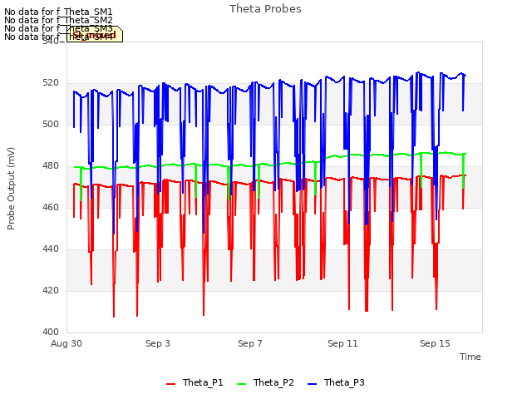Image resolution: width=532 pixels, height=399 pixels.
Task: Click the 'Theta Probes' chart title
Action: click(x=265, y=9)
